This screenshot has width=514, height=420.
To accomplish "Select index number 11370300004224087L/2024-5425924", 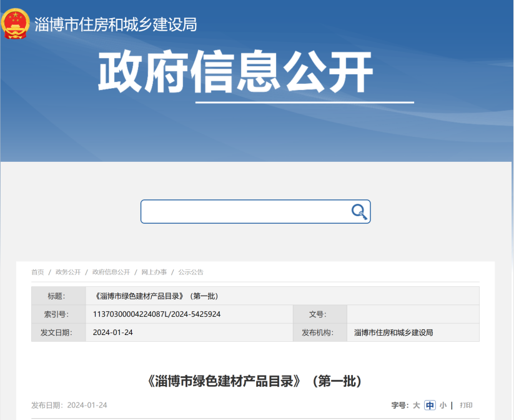I will (157, 314).
